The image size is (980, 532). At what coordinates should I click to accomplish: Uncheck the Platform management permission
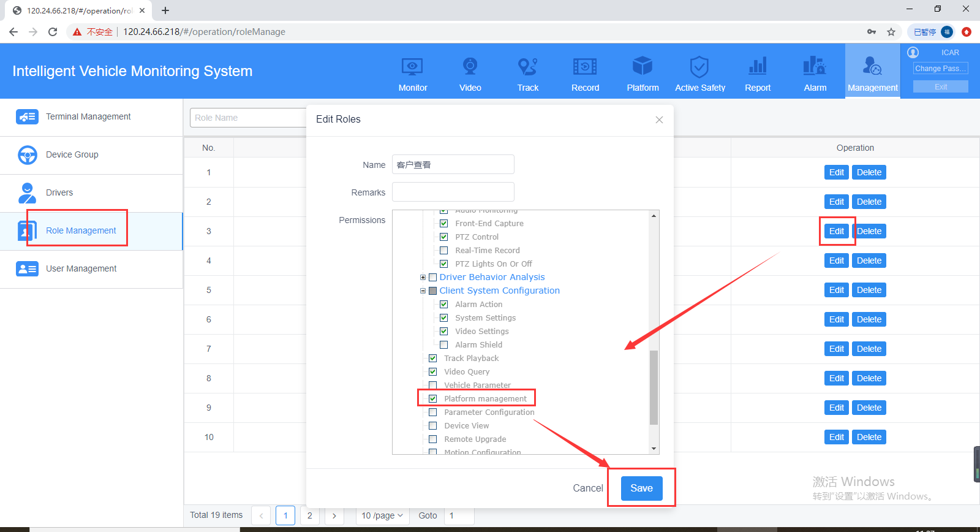[432, 399]
